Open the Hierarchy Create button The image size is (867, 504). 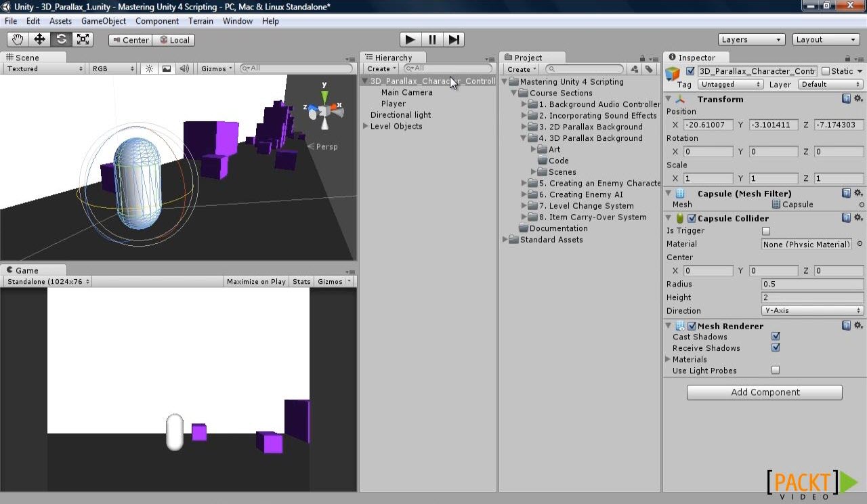(x=381, y=68)
